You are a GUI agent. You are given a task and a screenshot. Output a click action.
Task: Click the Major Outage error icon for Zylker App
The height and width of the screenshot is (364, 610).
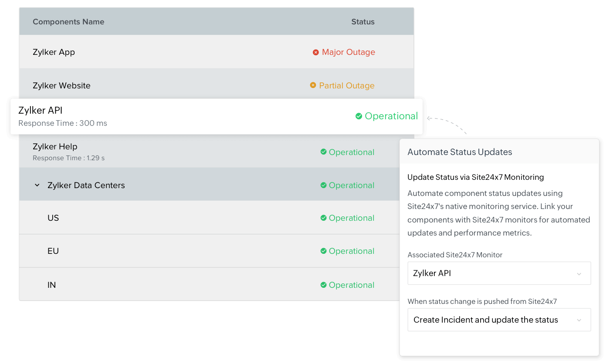pyautogui.click(x=316, y=52)
